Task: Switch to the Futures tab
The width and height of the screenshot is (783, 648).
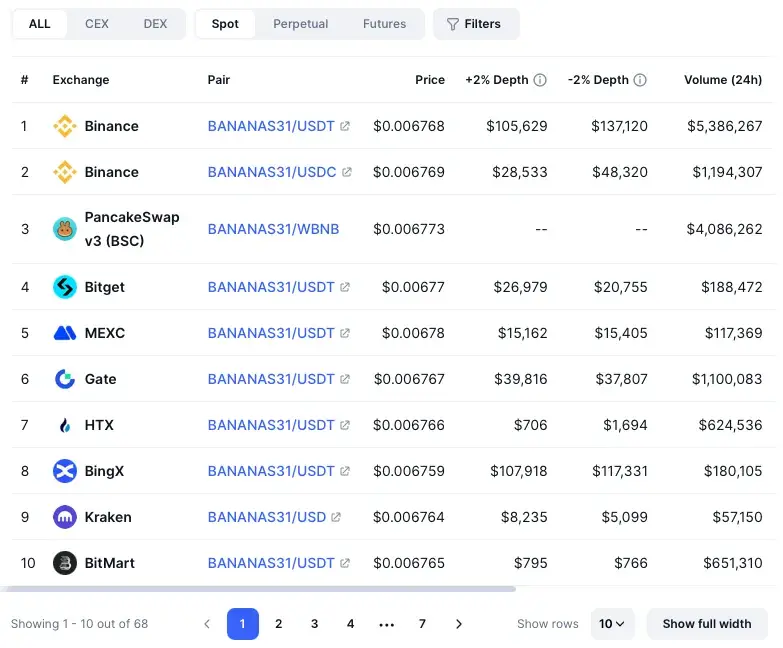Action: tap(385, 24)
